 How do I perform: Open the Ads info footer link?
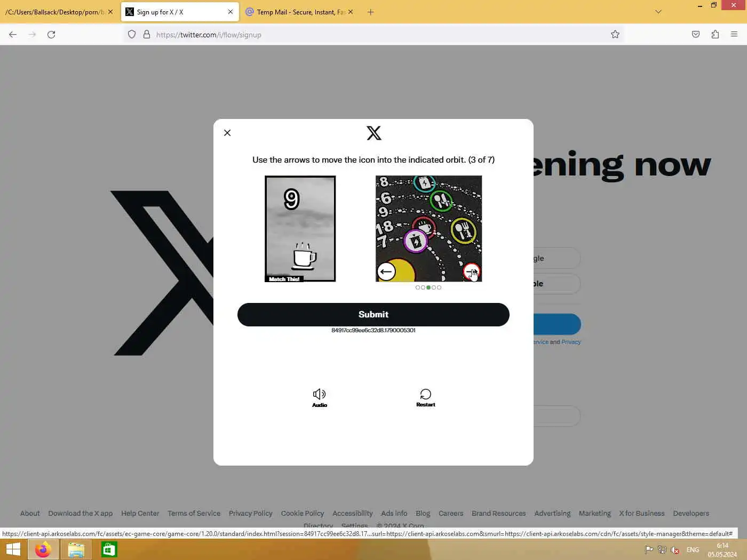coord(394,514)
